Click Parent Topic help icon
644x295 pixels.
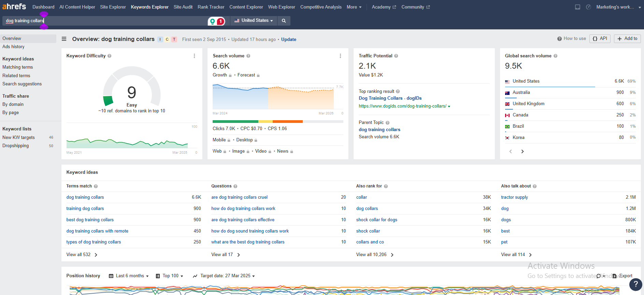(x=388, y=123)
